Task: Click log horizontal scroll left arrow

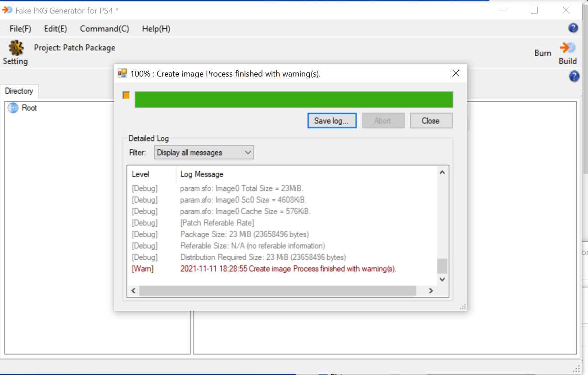Action: [133, 291]
